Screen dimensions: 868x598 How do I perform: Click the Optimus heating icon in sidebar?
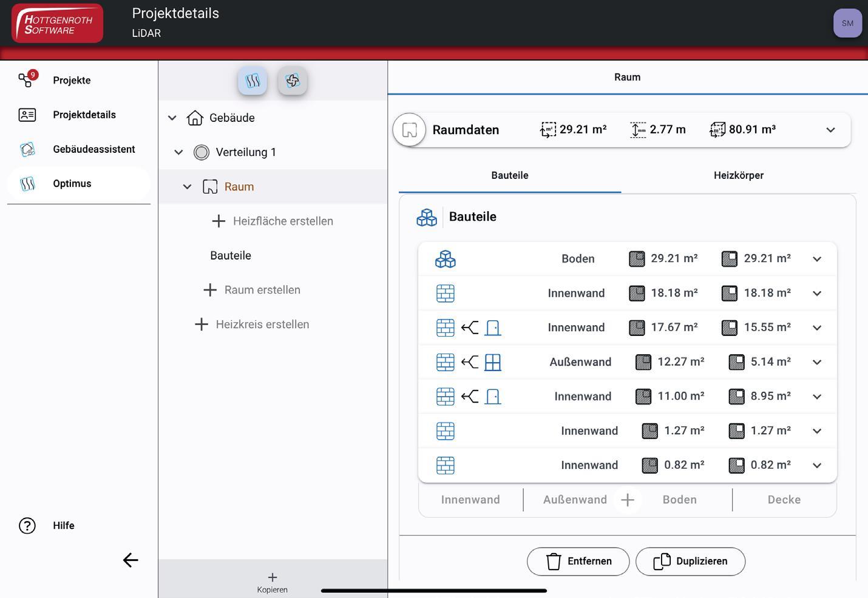[27, 184]
